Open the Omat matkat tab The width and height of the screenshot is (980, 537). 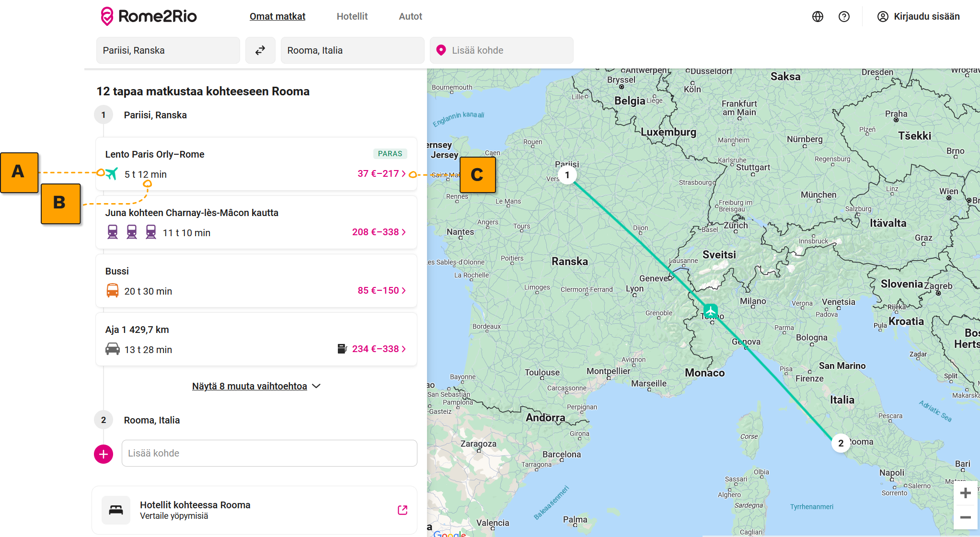click(x=277, y=17)
